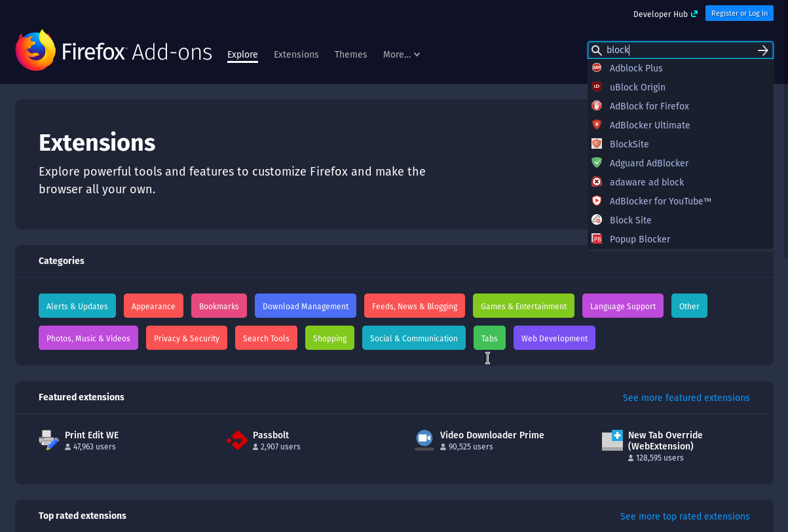Viewport: 788px width, 532px height.
Task: Click the uBlock Origin shield icon
Action: 597,86
